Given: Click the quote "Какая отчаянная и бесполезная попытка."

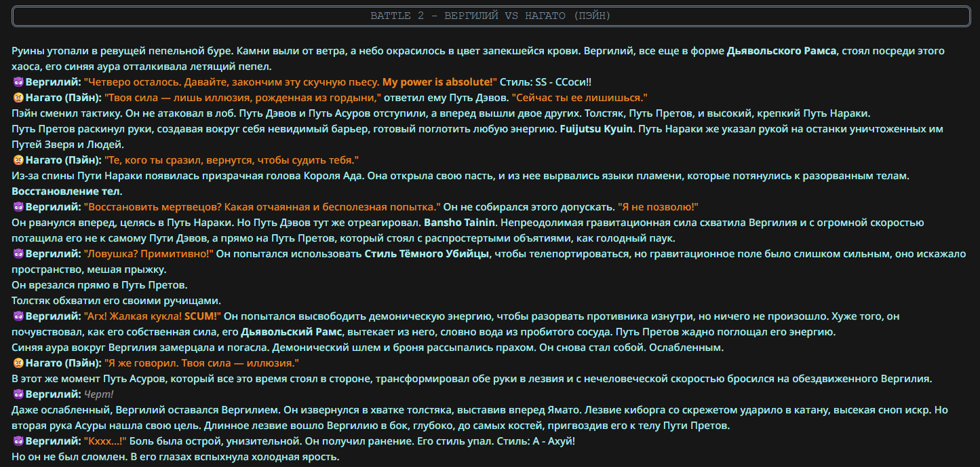Looking at the screenshot, I should [332, 207].
